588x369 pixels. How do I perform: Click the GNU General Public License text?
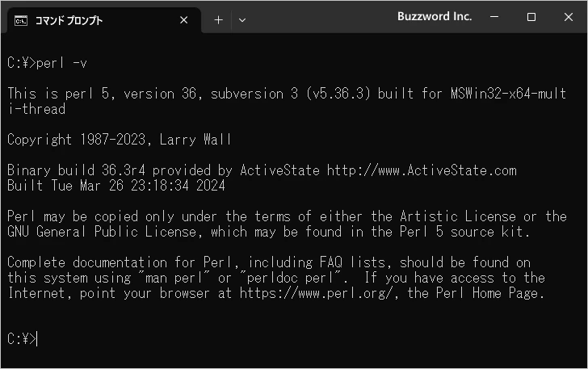(x=102, y=232)
